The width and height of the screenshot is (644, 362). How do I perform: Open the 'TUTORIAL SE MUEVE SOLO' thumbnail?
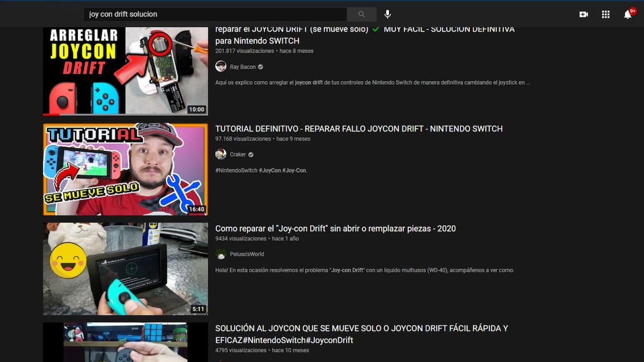[126, 169]
